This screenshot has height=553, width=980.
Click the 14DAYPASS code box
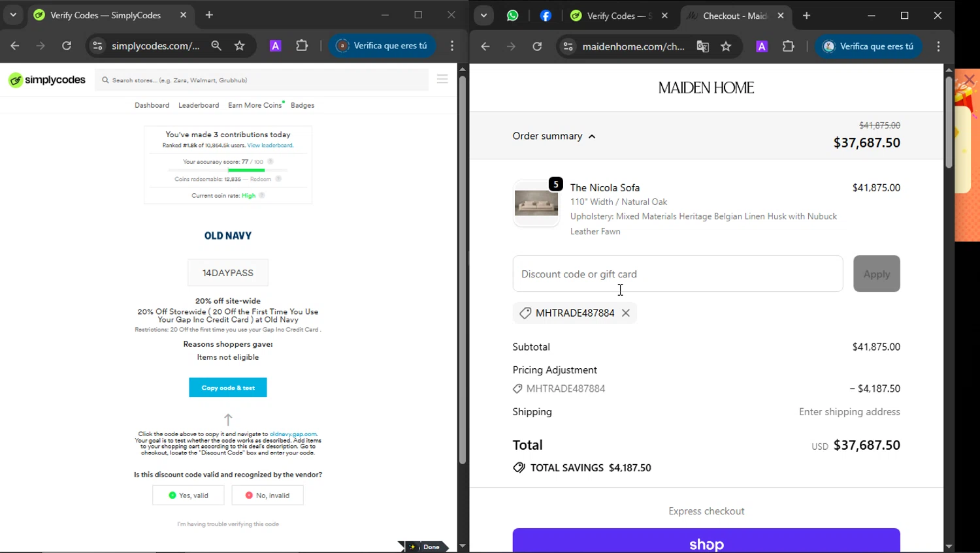[x=228, y=273]
